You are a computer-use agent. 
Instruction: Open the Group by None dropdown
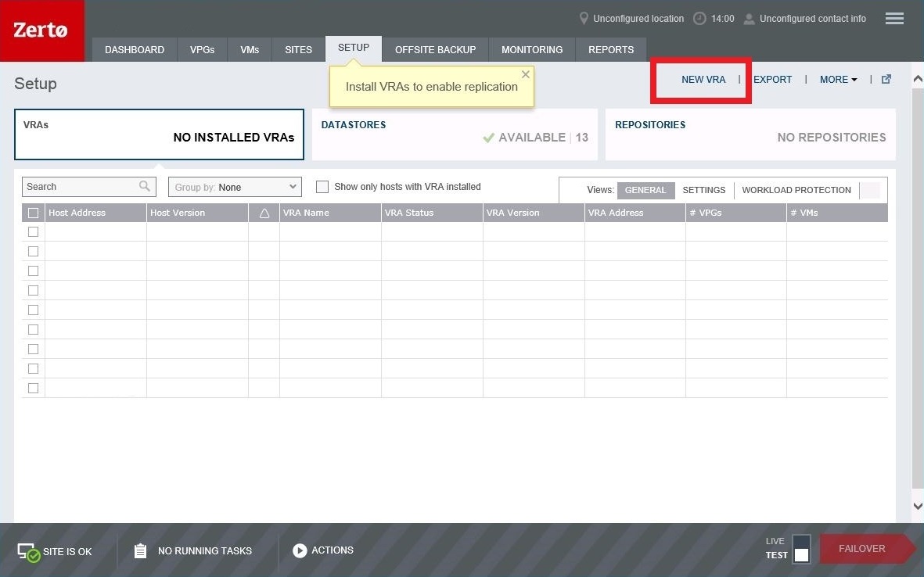[235, 187]
